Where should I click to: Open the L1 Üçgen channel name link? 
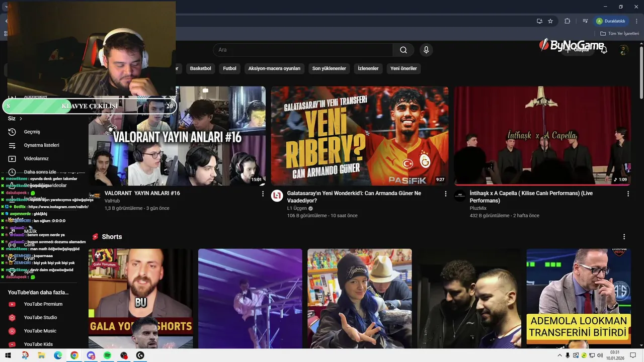pos(297,208)
